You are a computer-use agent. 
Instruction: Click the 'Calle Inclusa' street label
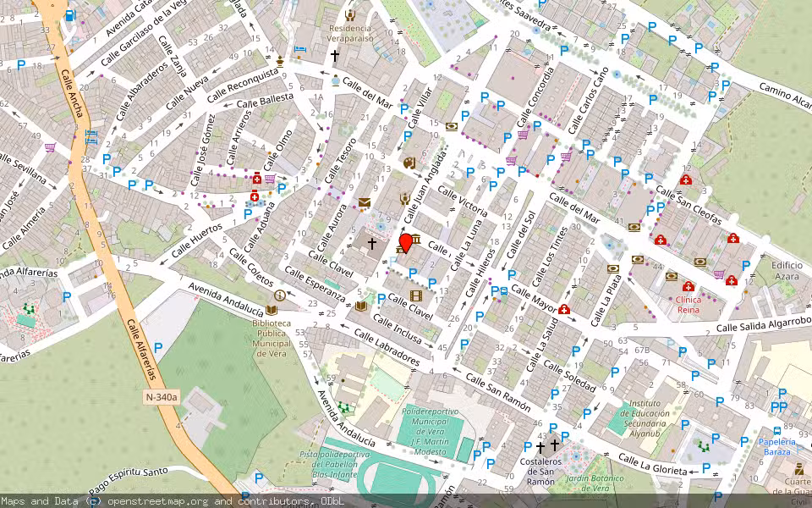click(398, 329)
